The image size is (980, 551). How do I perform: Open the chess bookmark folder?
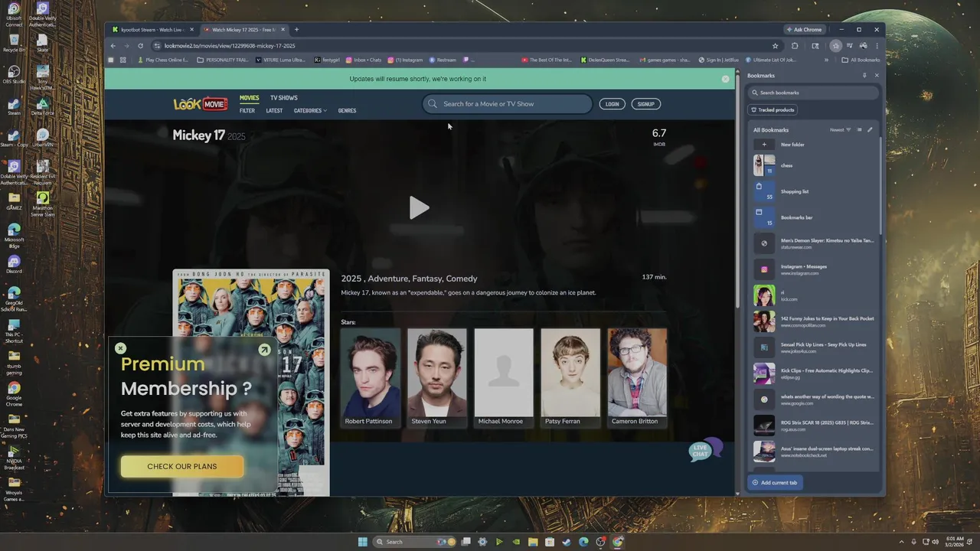point(814,165)
